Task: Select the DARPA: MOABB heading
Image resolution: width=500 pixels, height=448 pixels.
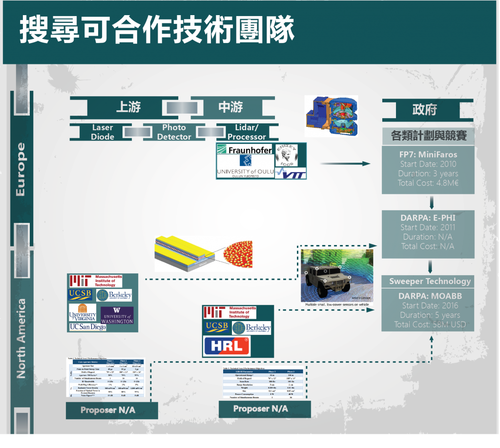Action: [x=430, y=296]
